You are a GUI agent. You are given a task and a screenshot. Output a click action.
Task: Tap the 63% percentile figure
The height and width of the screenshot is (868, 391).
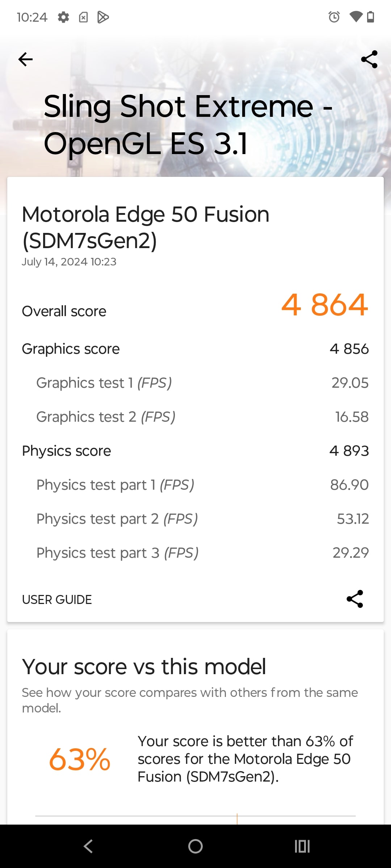(x=80, y=759)
